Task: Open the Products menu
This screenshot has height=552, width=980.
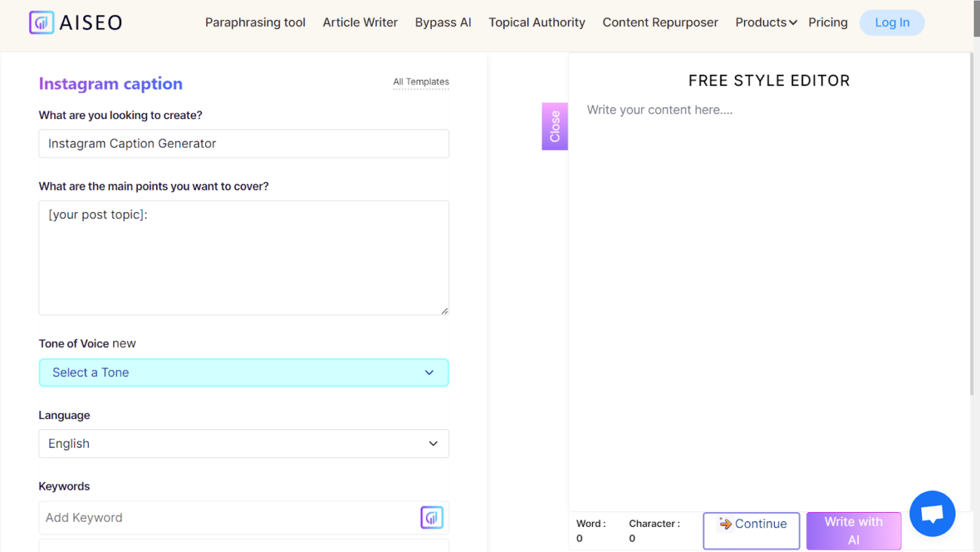Action: [766, 22]
